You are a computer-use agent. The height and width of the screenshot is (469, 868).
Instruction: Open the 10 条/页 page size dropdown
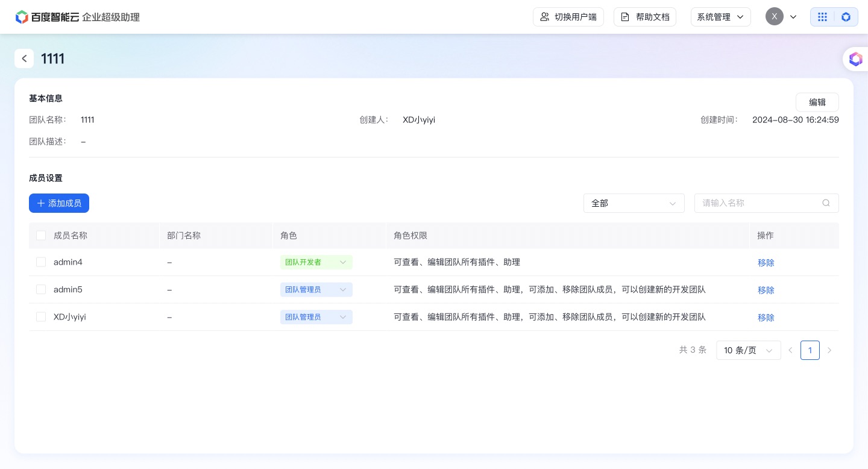click(749, 350)
